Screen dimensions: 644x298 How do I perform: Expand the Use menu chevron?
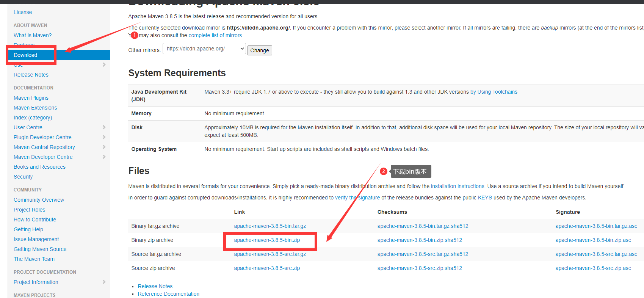[x=104, y=65]
